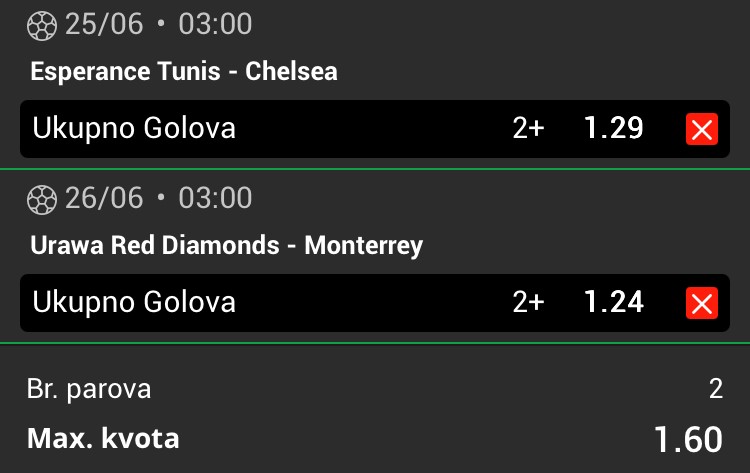The height and width of the screenshot is (473, 750).
Task: Click the 26/06 03:00 match date
Action: coord(158,198)
